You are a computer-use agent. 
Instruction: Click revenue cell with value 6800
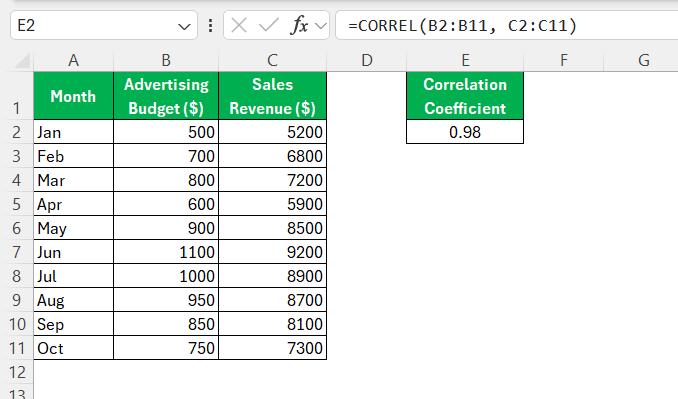point(272,156)
